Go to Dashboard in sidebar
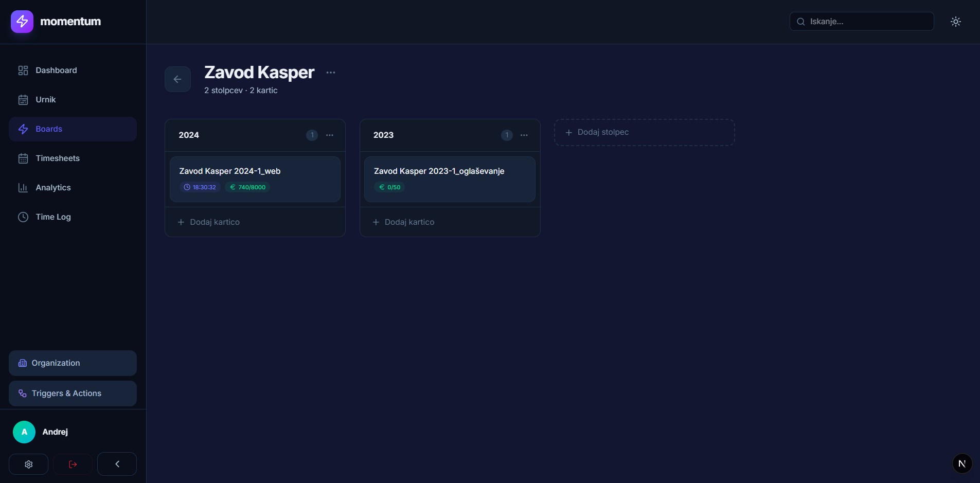 point(56,70)
